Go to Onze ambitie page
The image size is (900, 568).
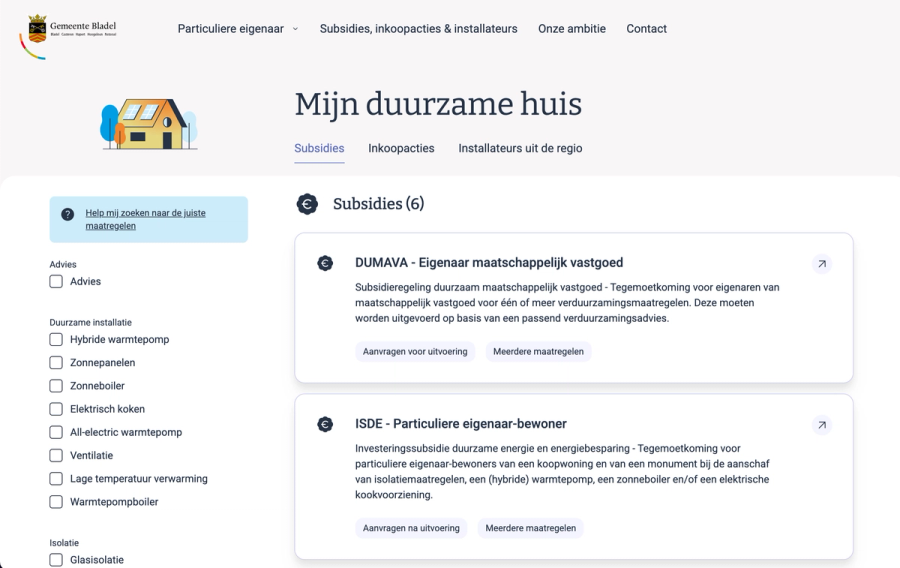[x=572, y=29]
